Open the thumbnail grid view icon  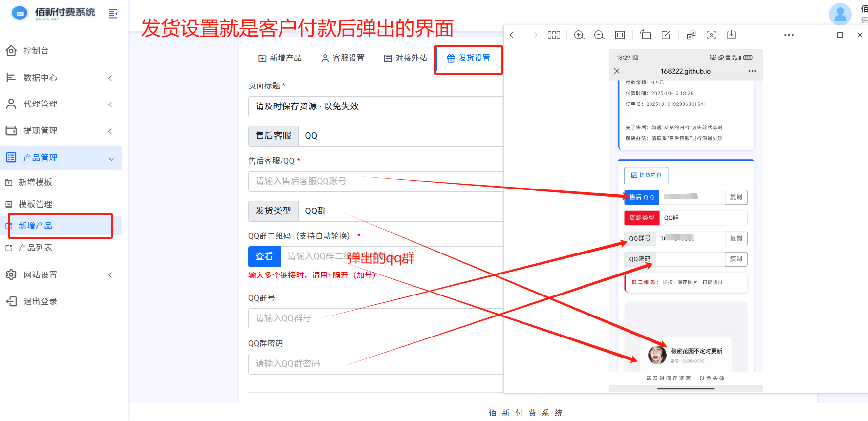(554, 35)
